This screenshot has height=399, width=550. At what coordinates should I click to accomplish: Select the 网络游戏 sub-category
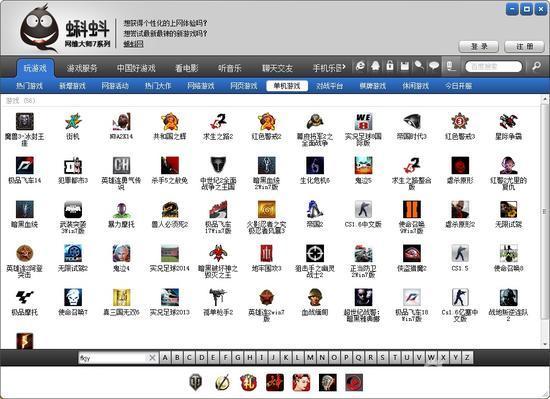point(201,86)
